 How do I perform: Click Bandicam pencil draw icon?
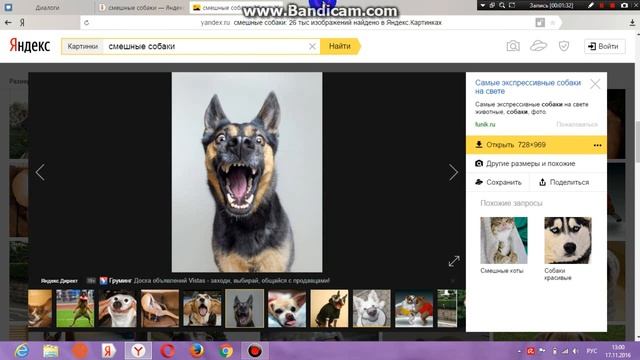pos(591,5)
